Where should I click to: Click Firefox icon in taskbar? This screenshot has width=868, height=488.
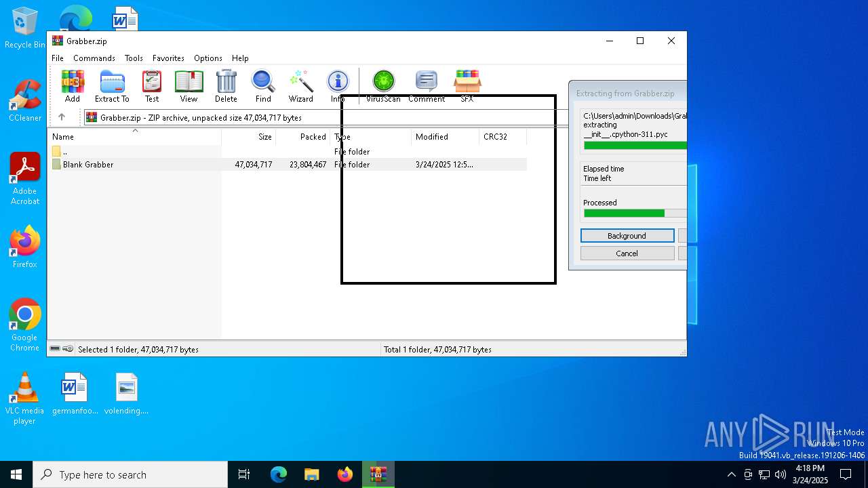pos(345,474)
